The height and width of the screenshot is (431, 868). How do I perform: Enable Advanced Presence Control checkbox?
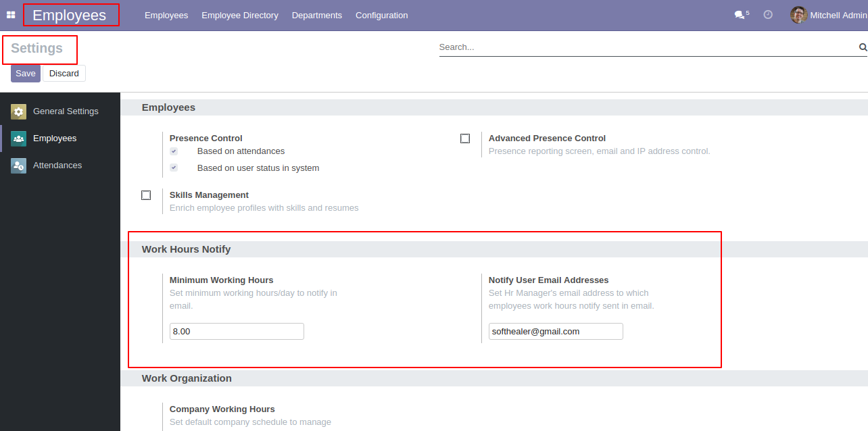click(x=465, y=138)
